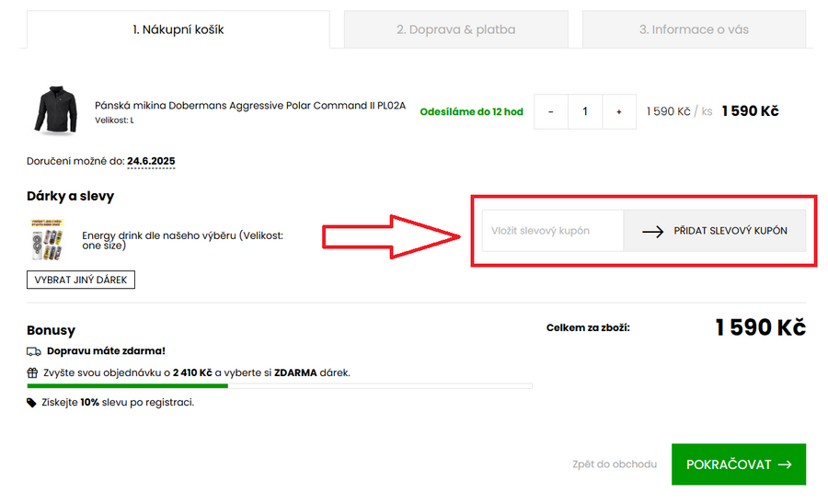Open the Informace o vás step

coord(694,29)
